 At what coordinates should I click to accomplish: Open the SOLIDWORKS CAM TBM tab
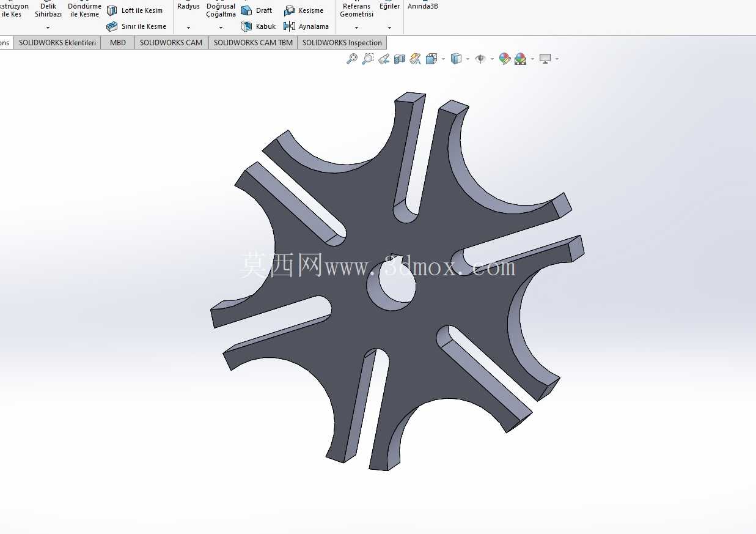253,43
